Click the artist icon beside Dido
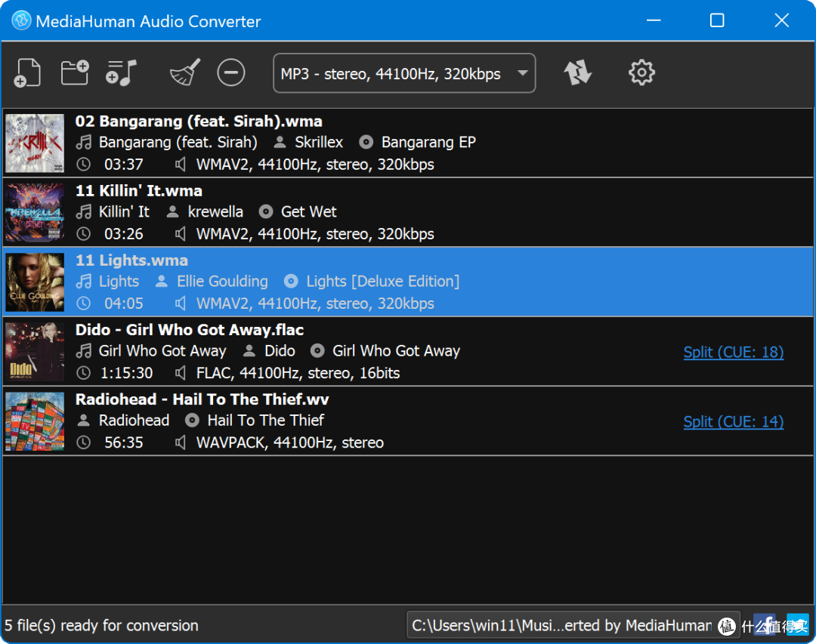This screenshot has width=816, height=644. click(249, 350)
